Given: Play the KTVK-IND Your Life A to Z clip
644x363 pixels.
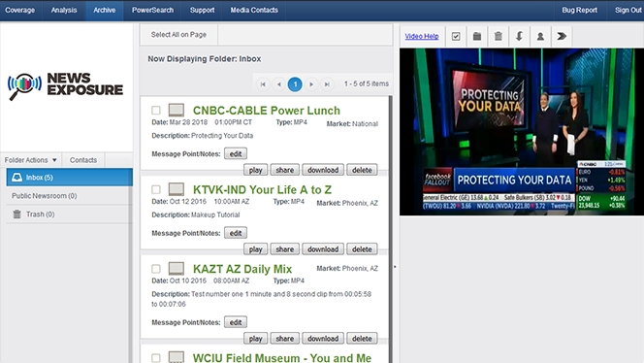Looking at the screenshot, I should [x=255, y=249].
